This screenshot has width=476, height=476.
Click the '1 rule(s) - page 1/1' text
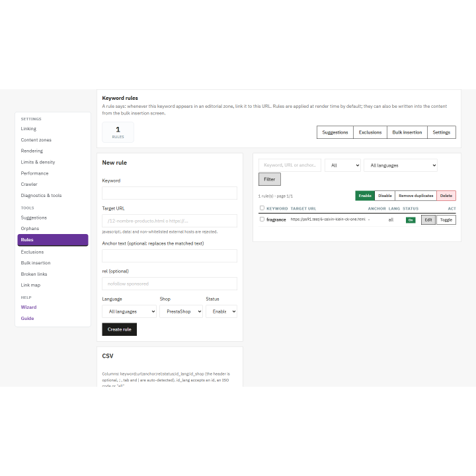pyautogui.click(x=275, y=196)
